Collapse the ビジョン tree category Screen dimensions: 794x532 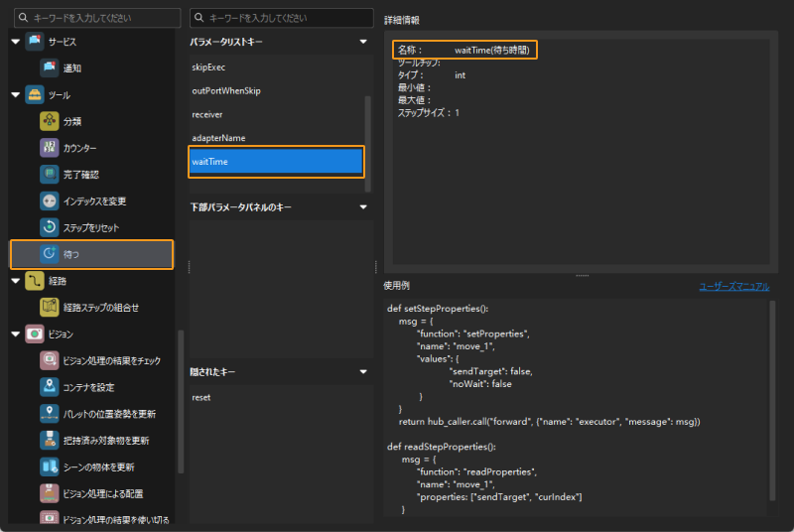[x=16, y=333]
